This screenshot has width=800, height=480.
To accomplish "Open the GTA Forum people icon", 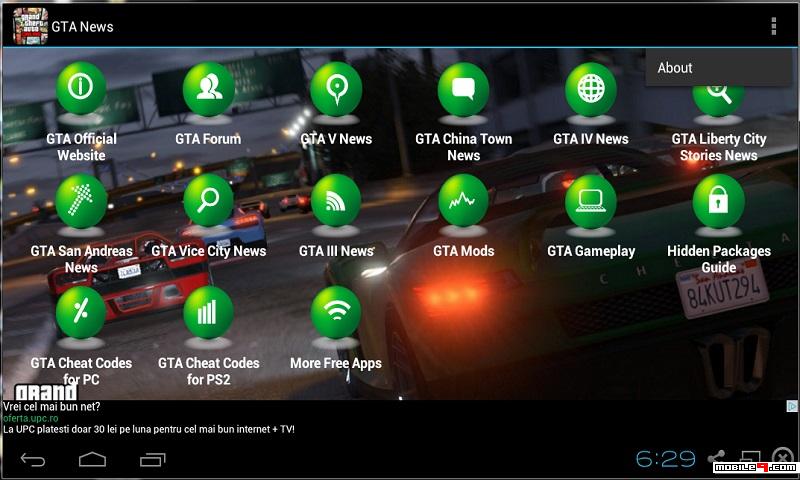I will (x=208, y=88).
